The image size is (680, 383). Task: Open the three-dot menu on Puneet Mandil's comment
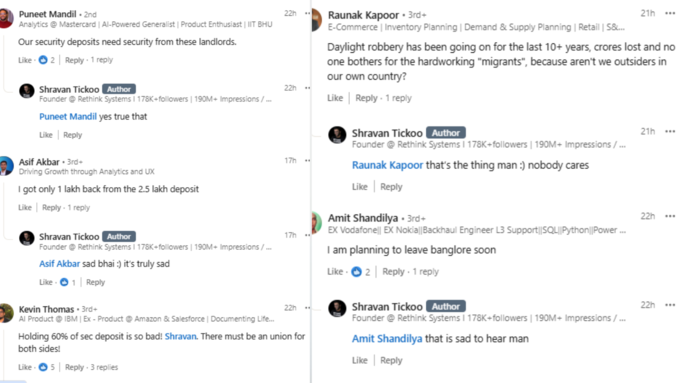307,13
